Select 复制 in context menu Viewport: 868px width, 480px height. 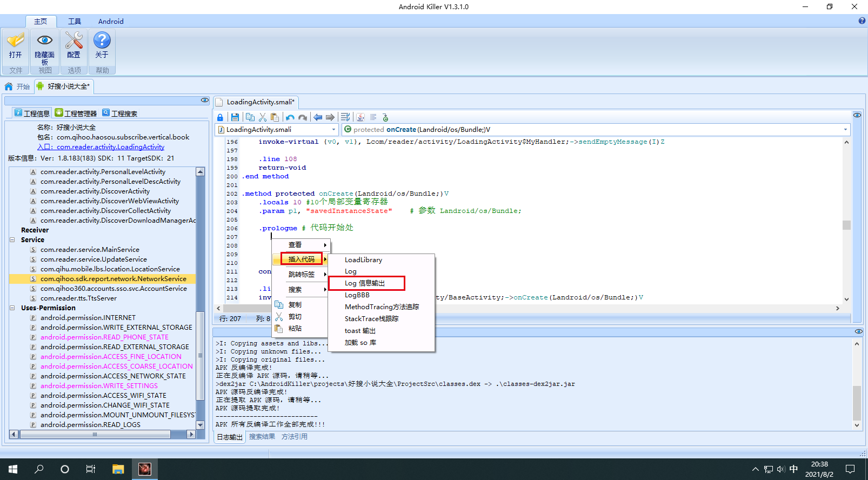(x=301, y=305)
